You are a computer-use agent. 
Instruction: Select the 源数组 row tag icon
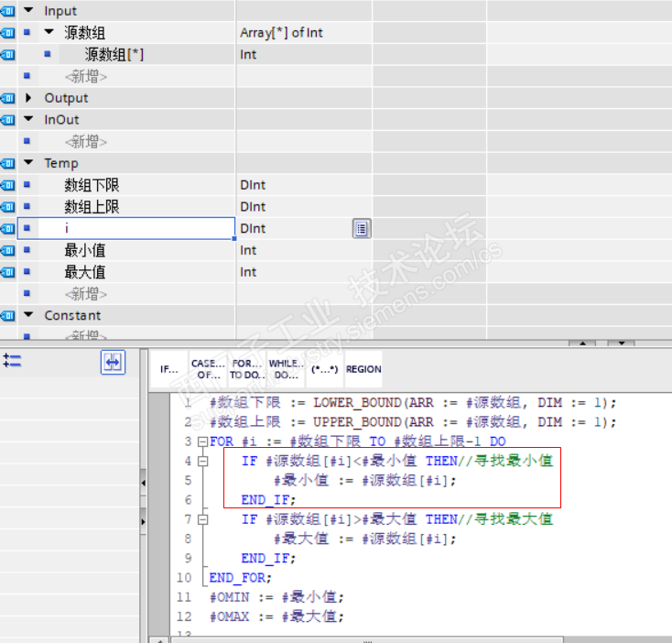7,33
